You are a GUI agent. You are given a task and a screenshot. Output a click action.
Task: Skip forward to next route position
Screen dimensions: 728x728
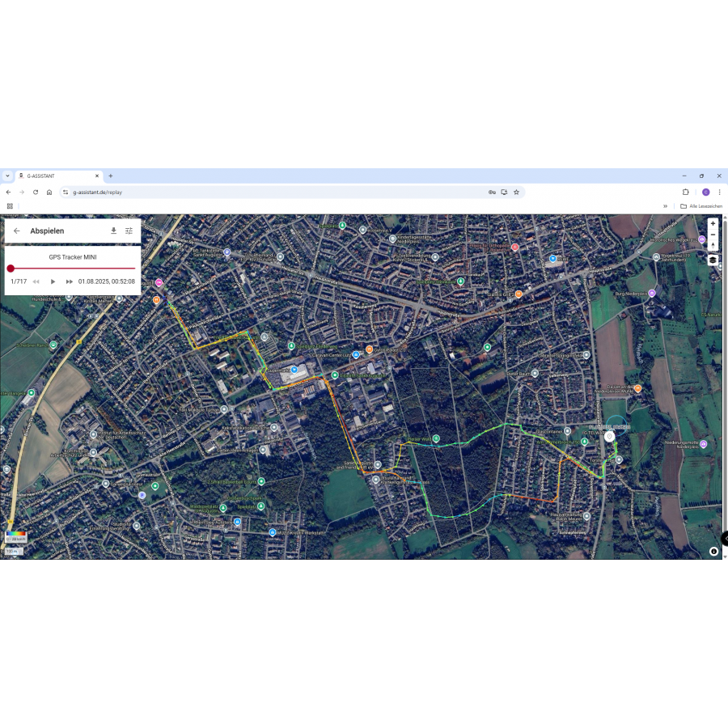point(70,281)
